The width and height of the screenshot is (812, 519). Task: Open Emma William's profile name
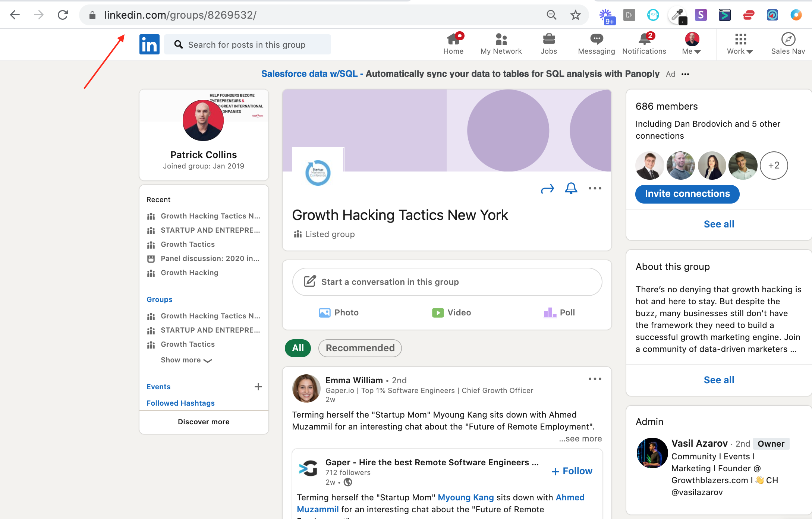pos(354,380)
